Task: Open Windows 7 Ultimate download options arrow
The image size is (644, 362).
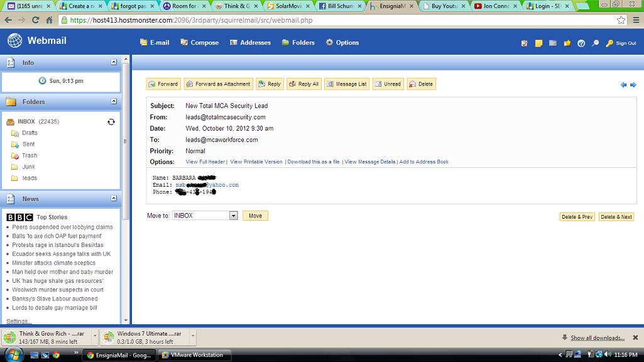Action: pyautogui.click(x=193, y=336)
